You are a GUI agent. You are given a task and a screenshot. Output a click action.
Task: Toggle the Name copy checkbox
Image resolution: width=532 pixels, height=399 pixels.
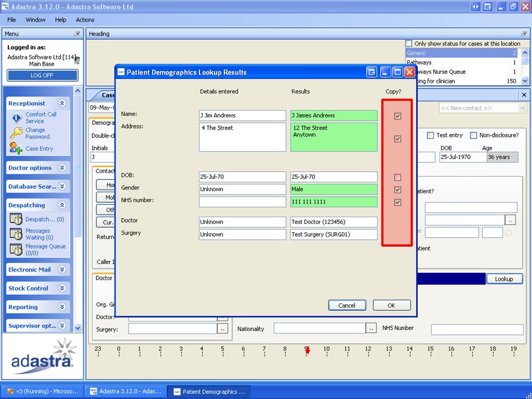(x=398, y=116)
